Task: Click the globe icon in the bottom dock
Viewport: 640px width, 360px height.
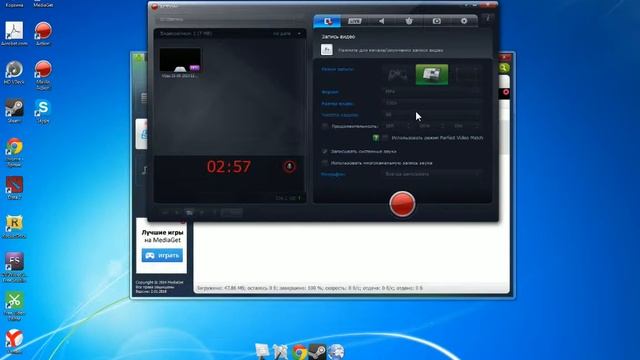Action: click(336, 352)
